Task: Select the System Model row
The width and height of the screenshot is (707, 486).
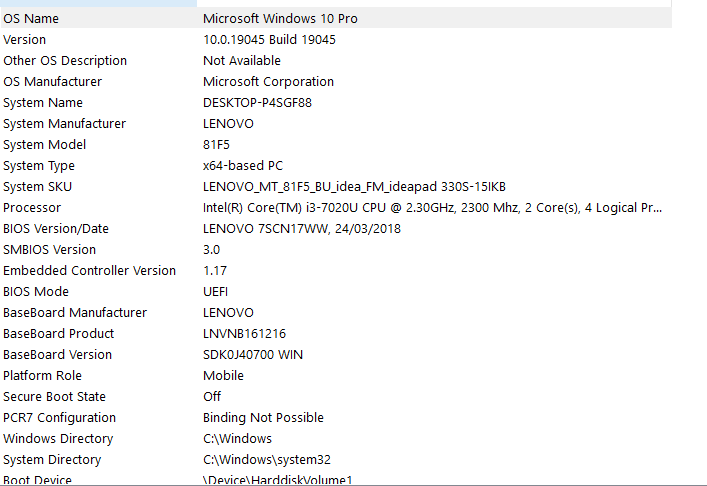Action: coord(44,145)
